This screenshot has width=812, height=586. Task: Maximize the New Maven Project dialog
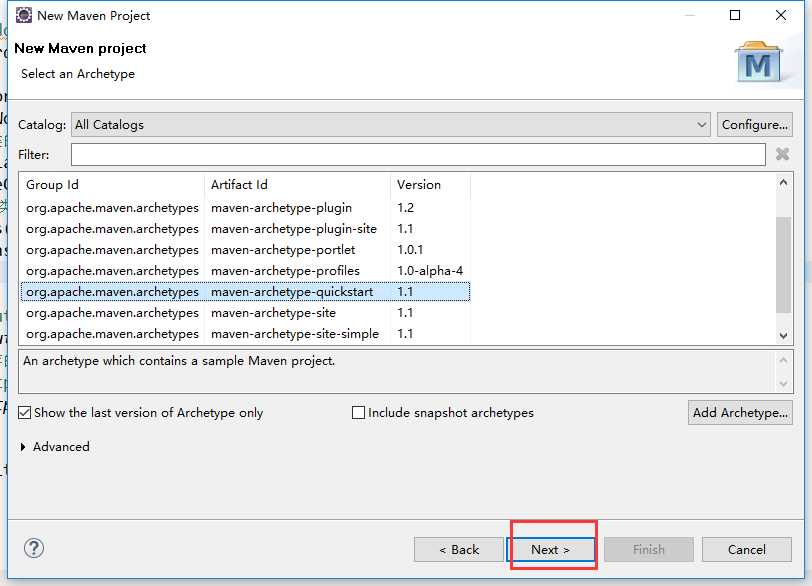[734, 15]
